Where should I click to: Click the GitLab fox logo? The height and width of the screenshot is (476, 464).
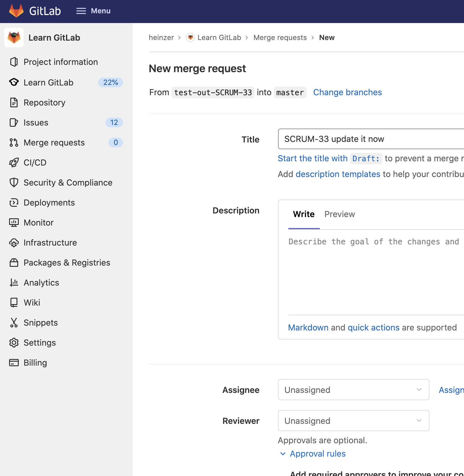coord(16,11)
